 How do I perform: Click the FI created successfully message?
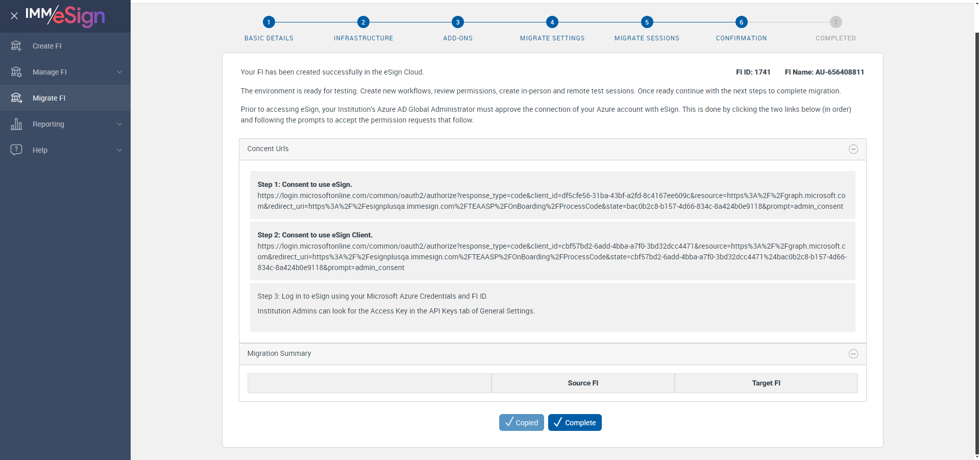point(332,72)
